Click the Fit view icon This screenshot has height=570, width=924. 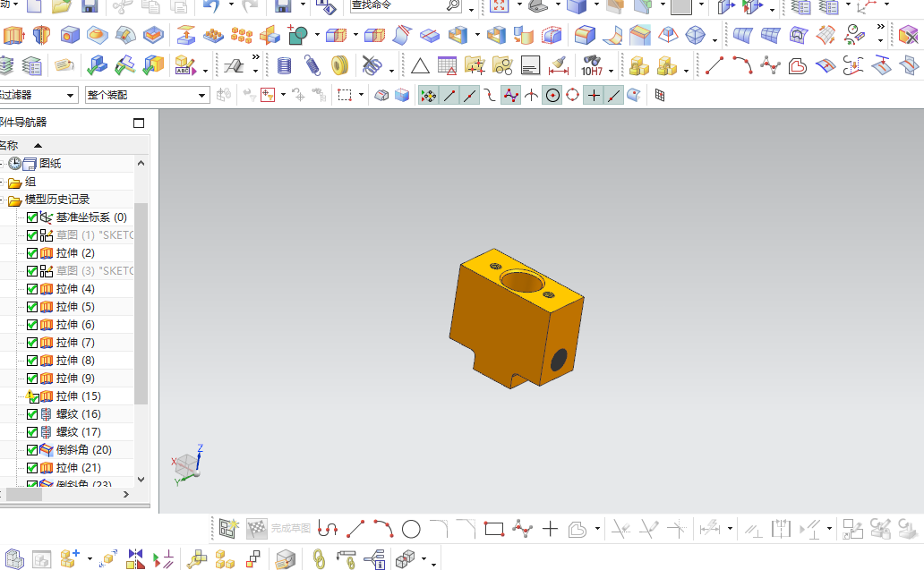[499, 6]
